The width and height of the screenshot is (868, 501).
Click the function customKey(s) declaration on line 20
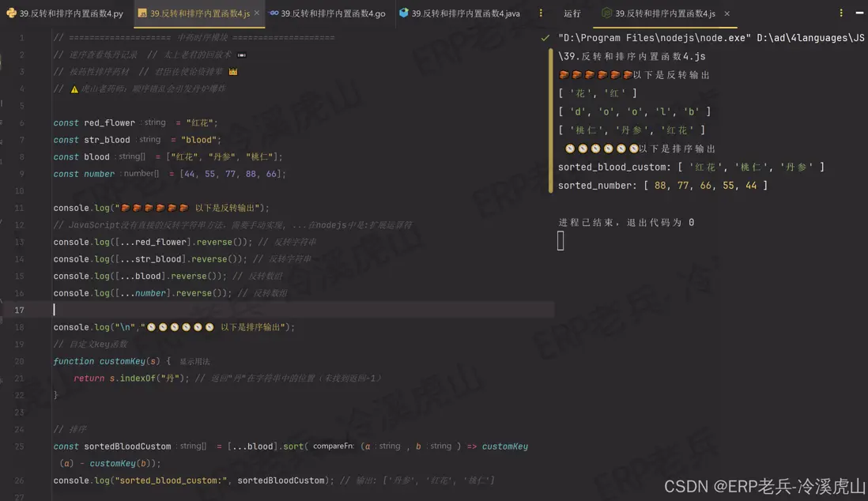(x=107, y=361)
